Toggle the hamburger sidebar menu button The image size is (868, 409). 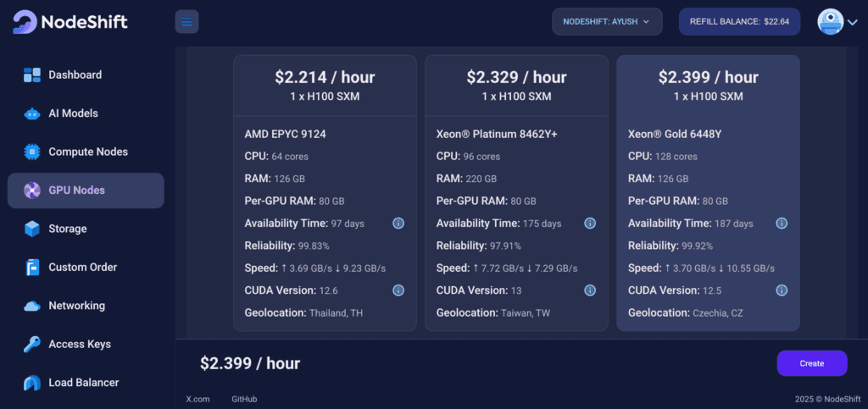click(x=186, y=22)
